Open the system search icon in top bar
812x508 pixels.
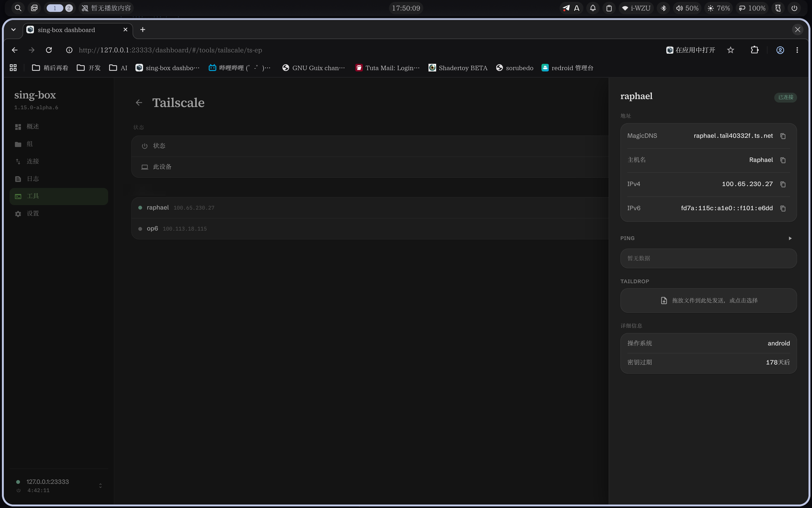pyautogui.click(x=18, y=8)
